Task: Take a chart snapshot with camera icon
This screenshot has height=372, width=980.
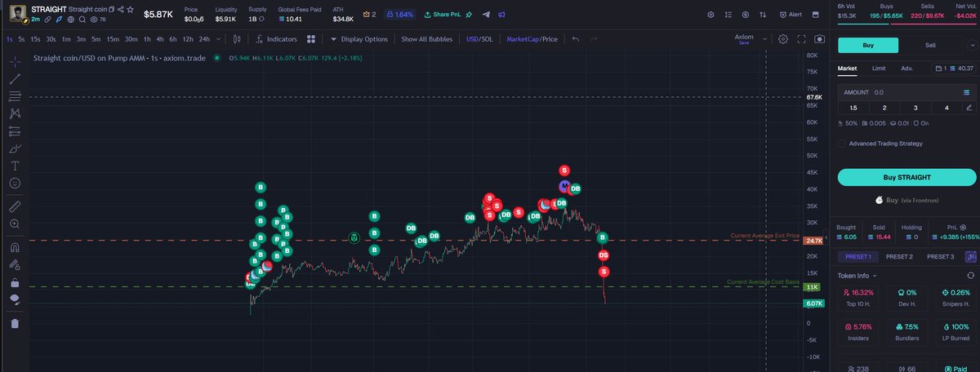Action: (x=819, y=38)
